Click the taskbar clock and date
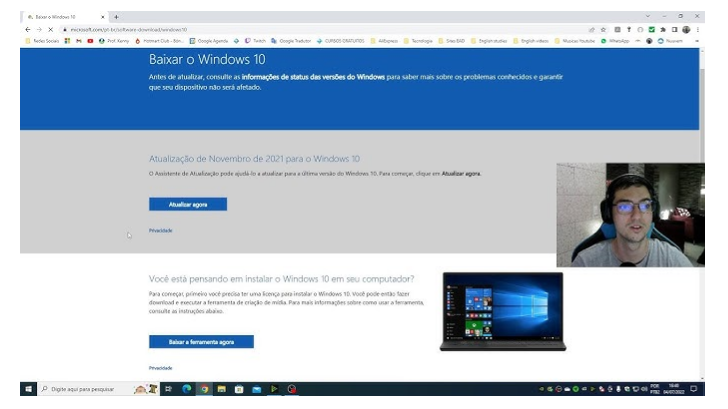The width and height of the screenshot is (728, 409). tap(674, 389)
